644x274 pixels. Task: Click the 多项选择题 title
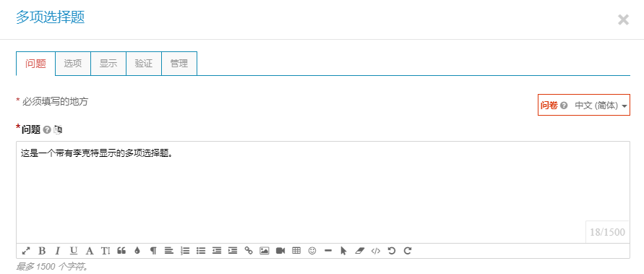click(x=51, y=17)
